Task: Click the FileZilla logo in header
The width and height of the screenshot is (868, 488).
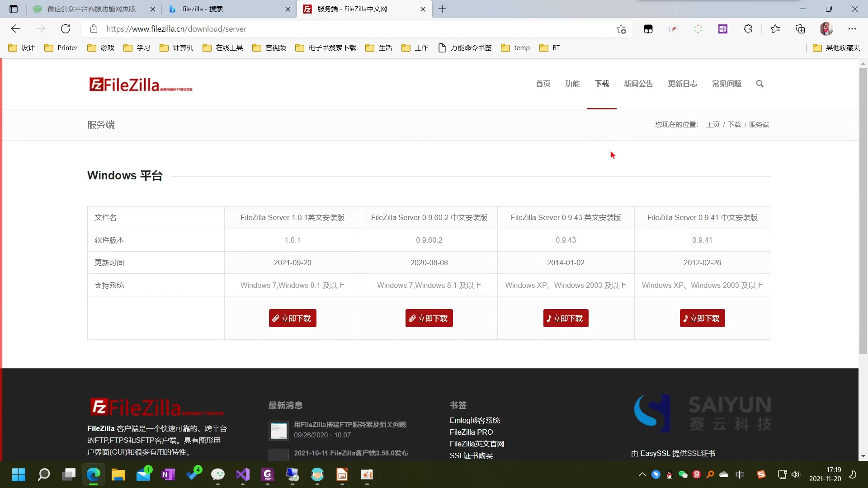Action: pyautogui.click(x=141, y=84)
